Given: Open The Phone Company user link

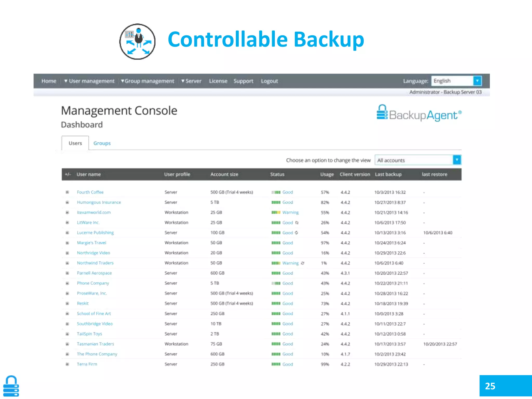Looking at the screenshot, I should (97, 354).
